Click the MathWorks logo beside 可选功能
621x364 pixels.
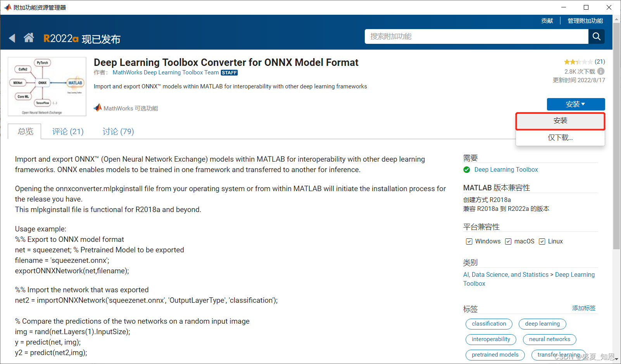tap(97, 107)
